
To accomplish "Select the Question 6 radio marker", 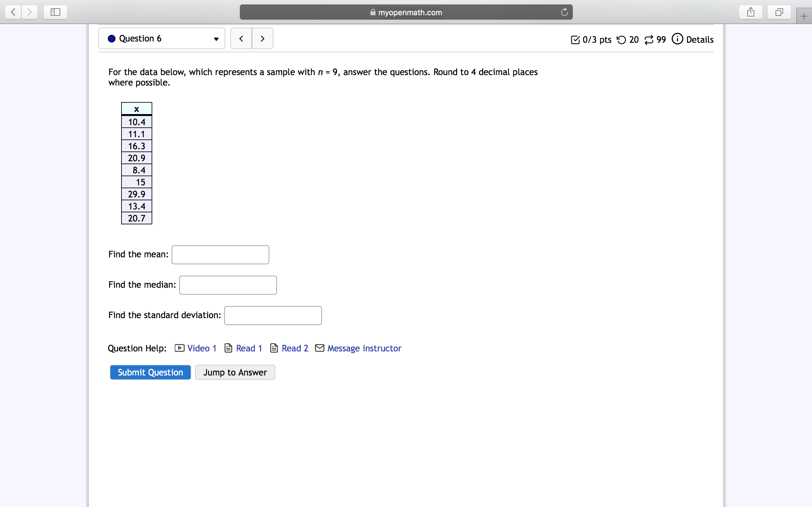I will point(112,39).
